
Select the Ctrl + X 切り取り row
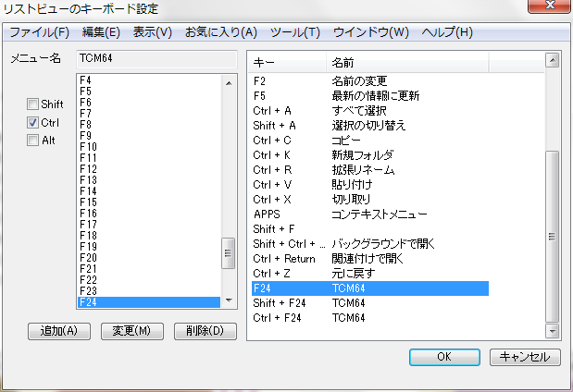pos(370,200)
